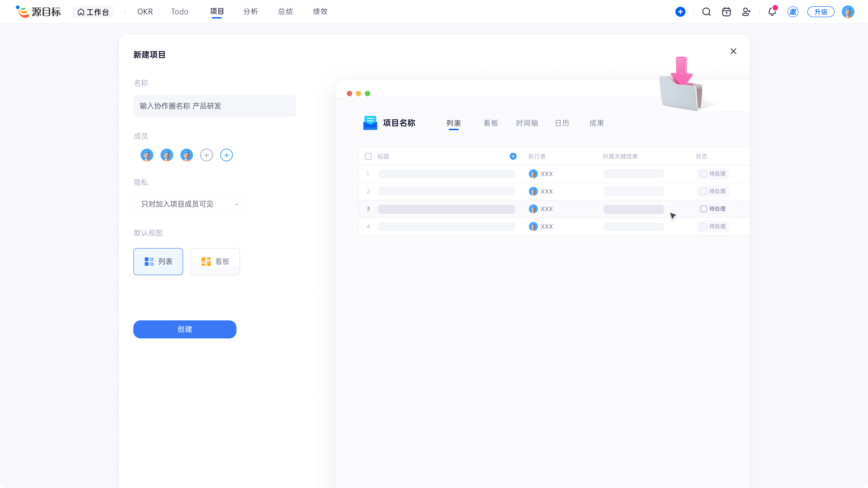This screenshot has height=488, width=868.
Task: Open the calendar icon in header
Action: (x=726, y=12)
